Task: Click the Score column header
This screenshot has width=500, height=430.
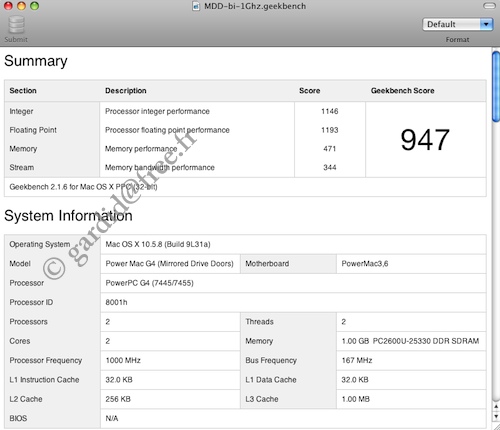Action: [x=310, y=91]
